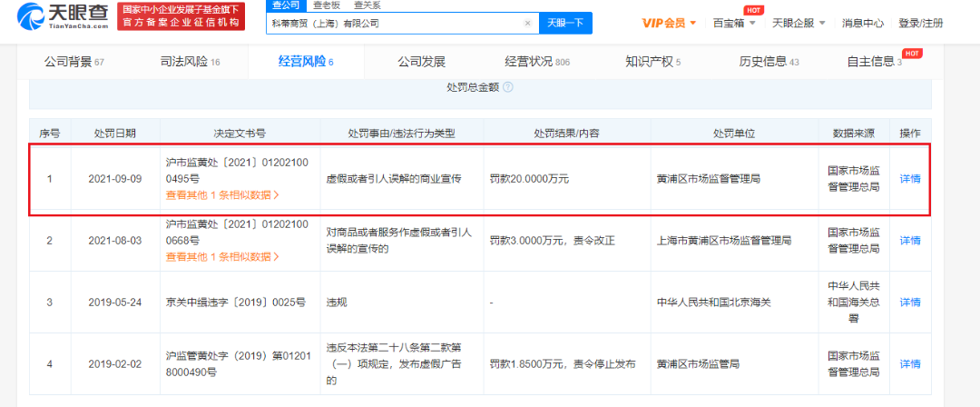View similar data link in row 1
The width and height of the screenshot is (980, 407).
coord(222,194)
